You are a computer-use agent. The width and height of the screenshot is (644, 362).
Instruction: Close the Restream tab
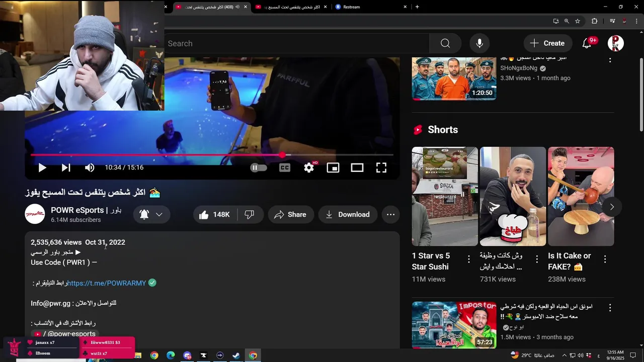coord(405,7)
